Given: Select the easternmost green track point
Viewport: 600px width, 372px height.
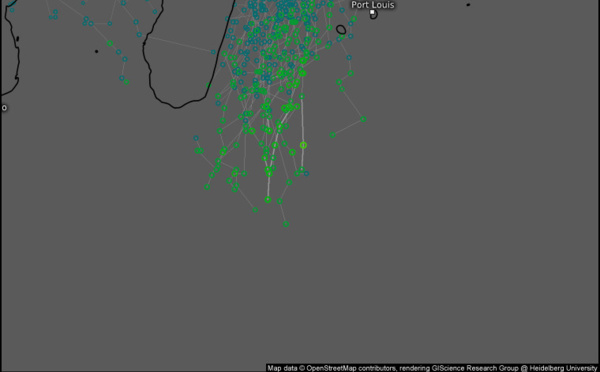Looking at the screenshot, I should [363, 119].
